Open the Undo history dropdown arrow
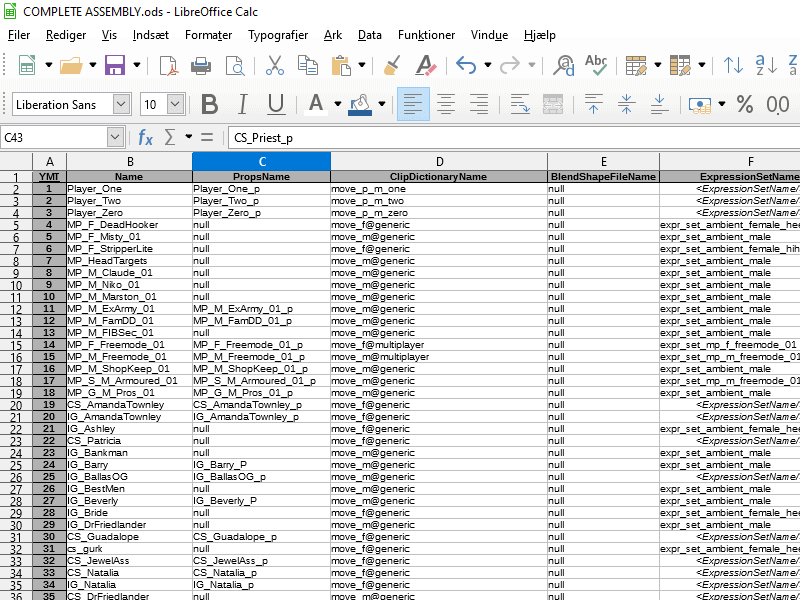The image size is (800, 600). (x=488, y=65)
